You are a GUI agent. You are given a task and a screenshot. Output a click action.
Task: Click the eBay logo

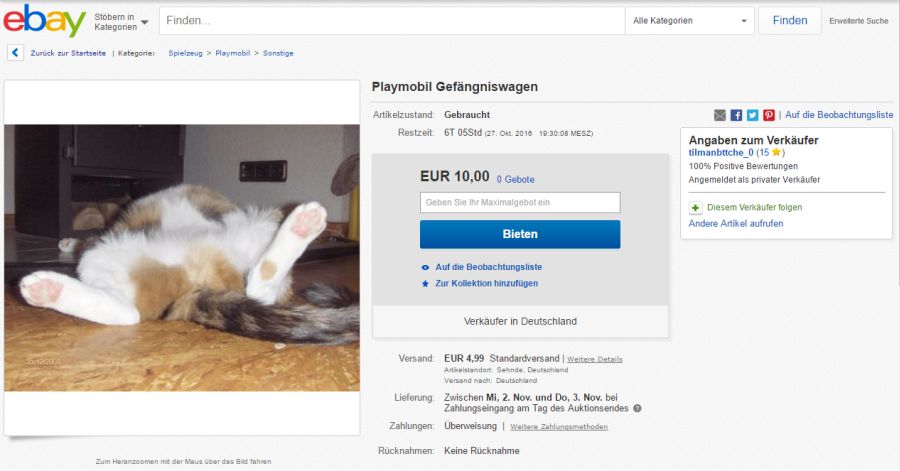coord(44,21)
